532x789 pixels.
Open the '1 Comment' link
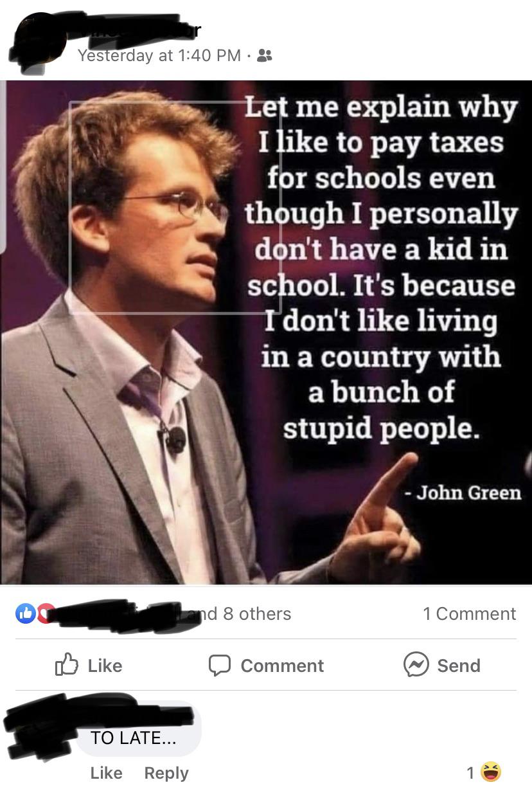[x=469, y=614]
